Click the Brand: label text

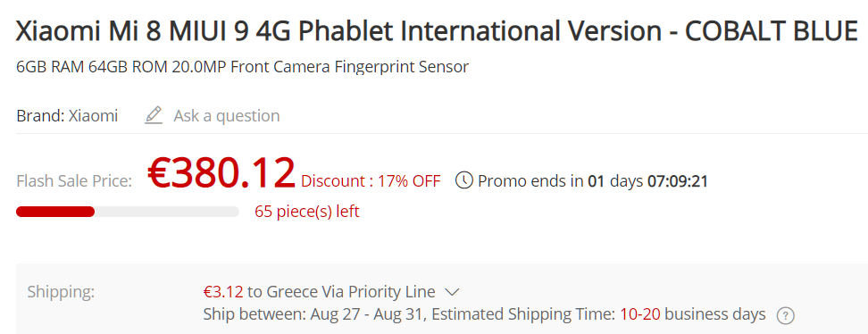click(x=40, y=116)
